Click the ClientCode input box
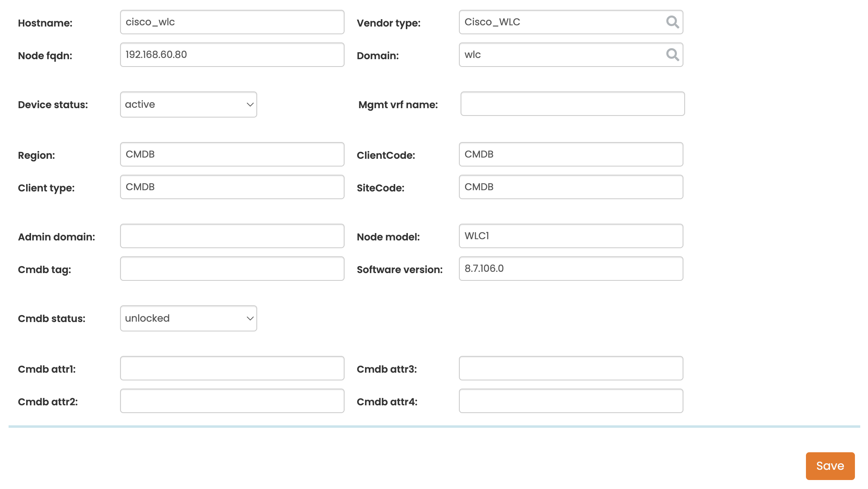 [570, 154]
